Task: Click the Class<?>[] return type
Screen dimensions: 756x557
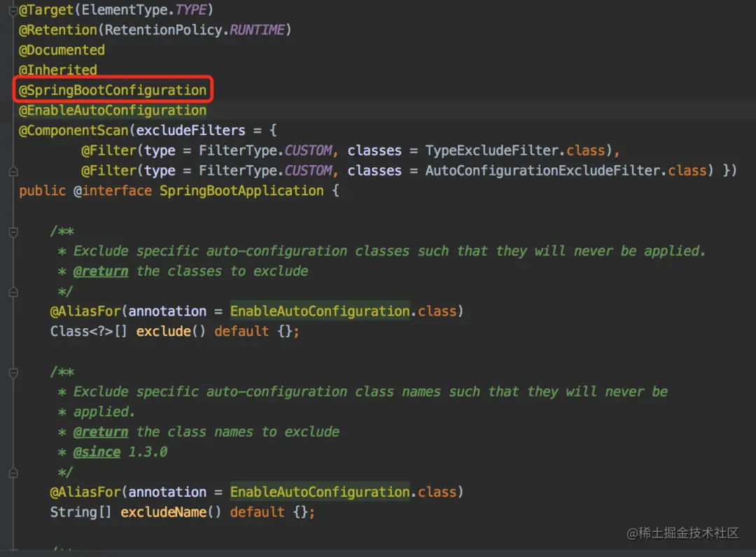Action: [x=89, y=332]
